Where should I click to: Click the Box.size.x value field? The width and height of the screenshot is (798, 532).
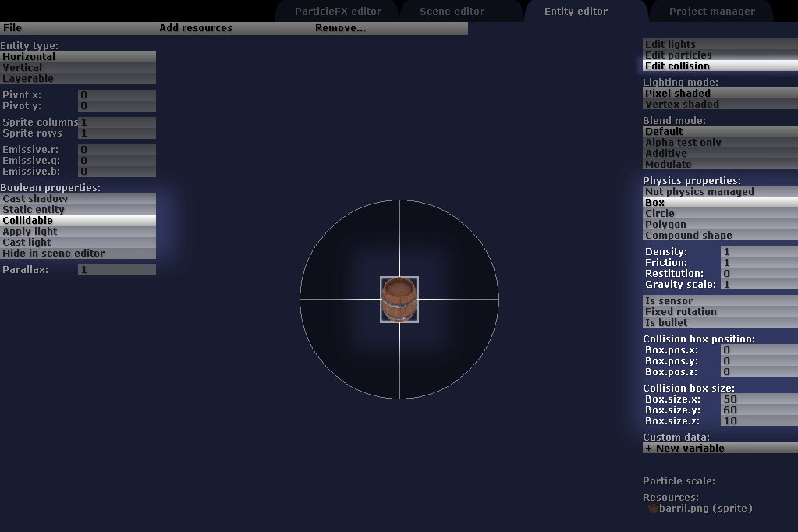(758, 399)
